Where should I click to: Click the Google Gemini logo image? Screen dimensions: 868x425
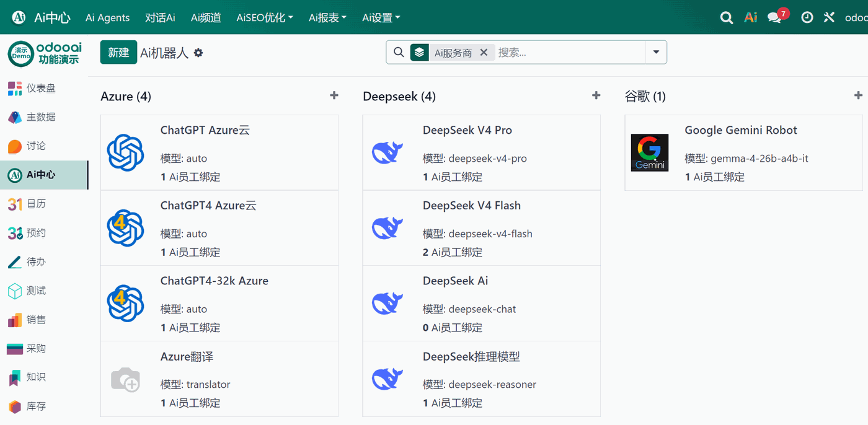coord(650,152)
